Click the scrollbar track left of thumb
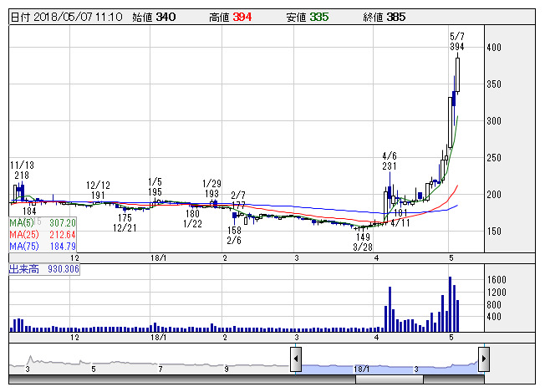 click(180, 379)
